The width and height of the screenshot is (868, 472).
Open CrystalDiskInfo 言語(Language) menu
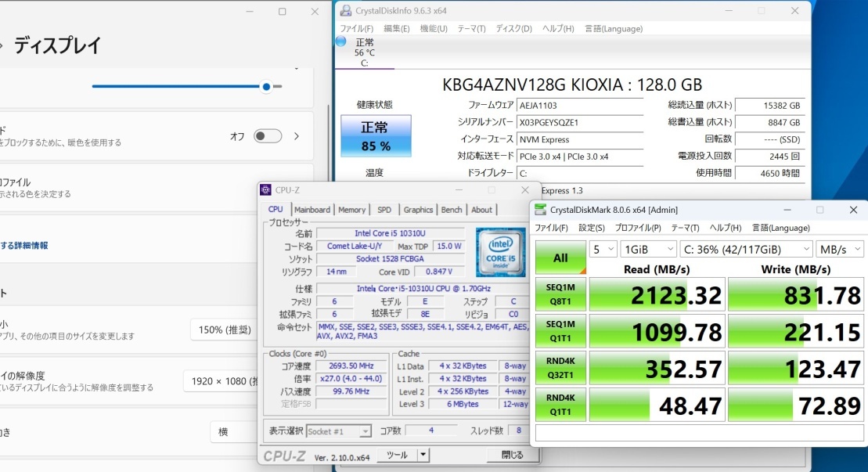[x=614, y=29]
